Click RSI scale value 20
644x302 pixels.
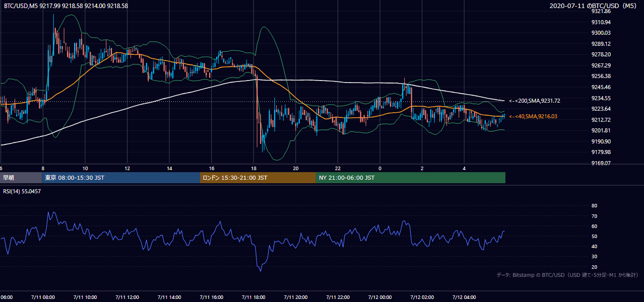[x=594, y=267]
